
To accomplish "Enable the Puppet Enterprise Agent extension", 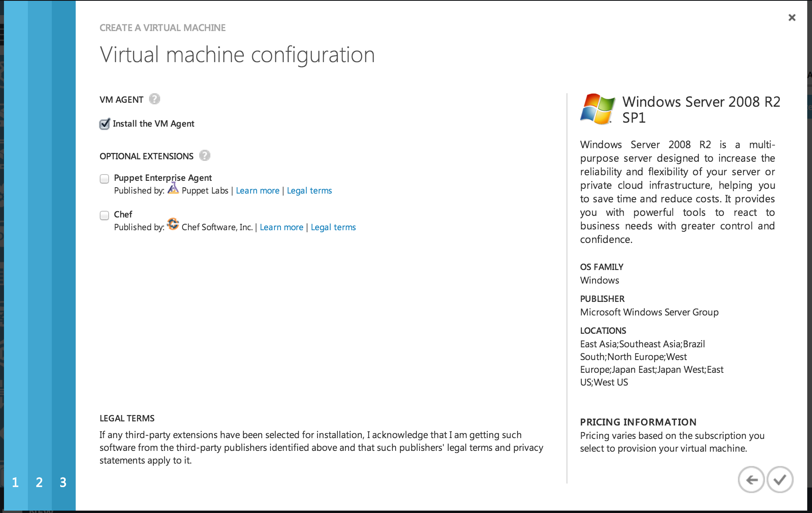I will (104, 179).
